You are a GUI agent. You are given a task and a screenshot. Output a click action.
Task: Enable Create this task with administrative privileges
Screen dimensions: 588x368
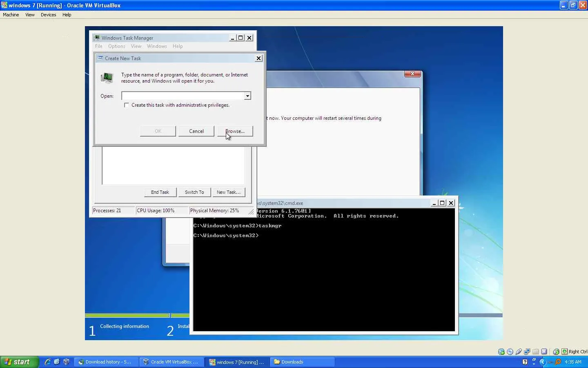(x=127, y=105)
